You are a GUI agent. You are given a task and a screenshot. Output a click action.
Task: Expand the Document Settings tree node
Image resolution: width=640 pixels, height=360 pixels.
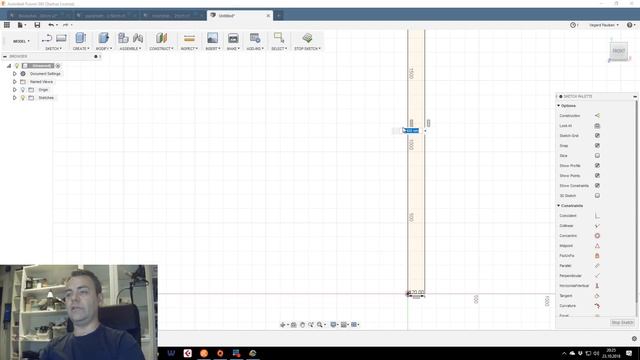(15, 74)
